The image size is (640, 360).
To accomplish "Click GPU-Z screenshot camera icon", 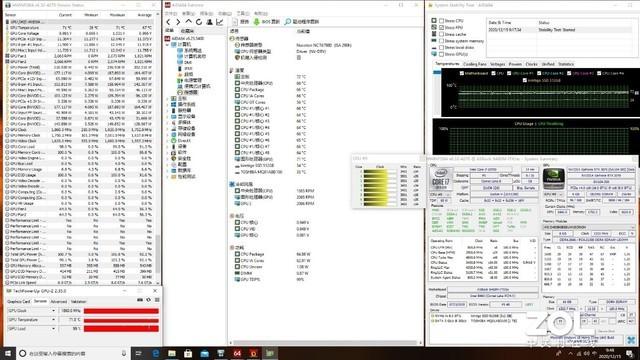I will tap(140, 300).
